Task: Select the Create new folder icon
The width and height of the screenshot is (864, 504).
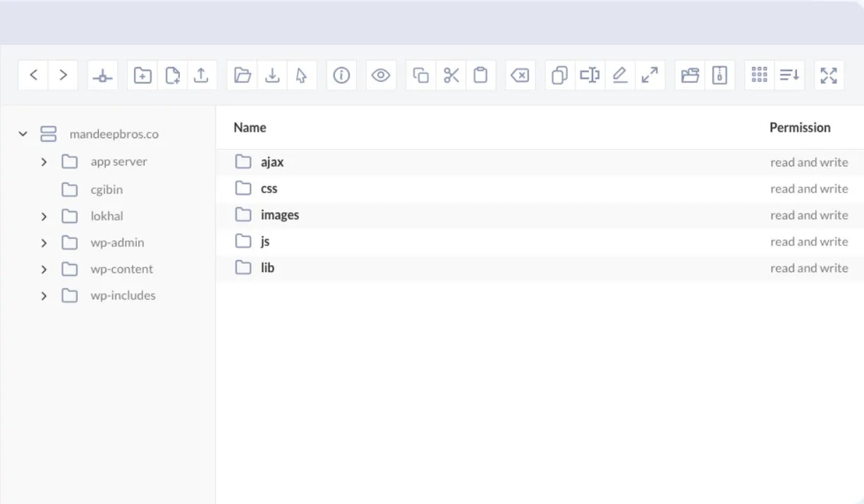Action: pos(142,74)
